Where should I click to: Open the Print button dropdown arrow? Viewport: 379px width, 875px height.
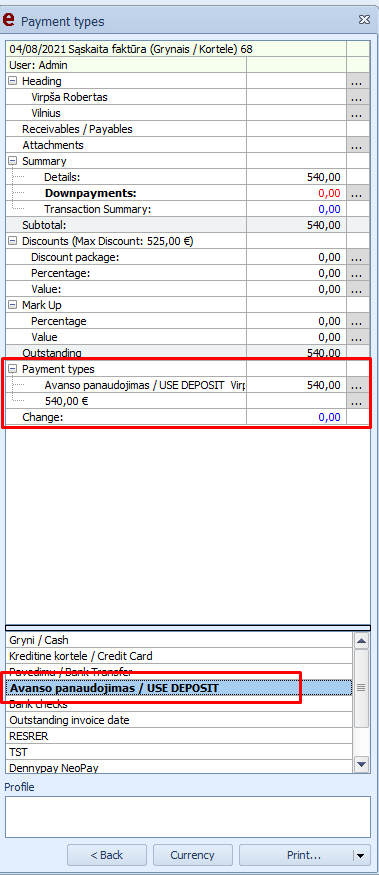pyautogui.click(x=361, y=855)
